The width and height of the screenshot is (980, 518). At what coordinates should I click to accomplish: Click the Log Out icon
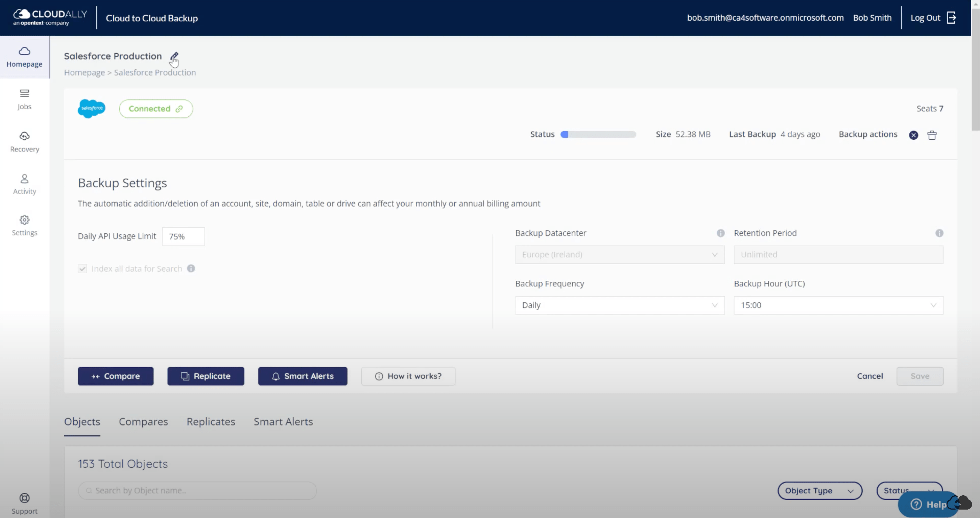952,18
